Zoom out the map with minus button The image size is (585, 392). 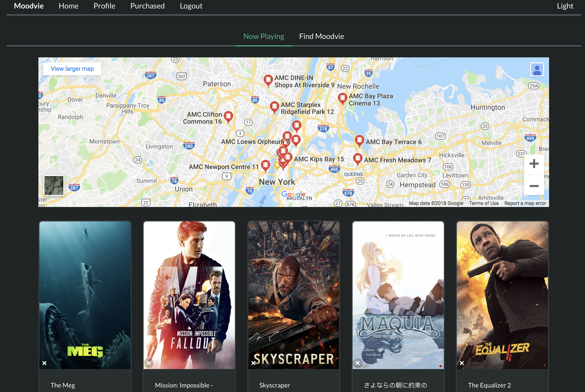tap(534, 186)
